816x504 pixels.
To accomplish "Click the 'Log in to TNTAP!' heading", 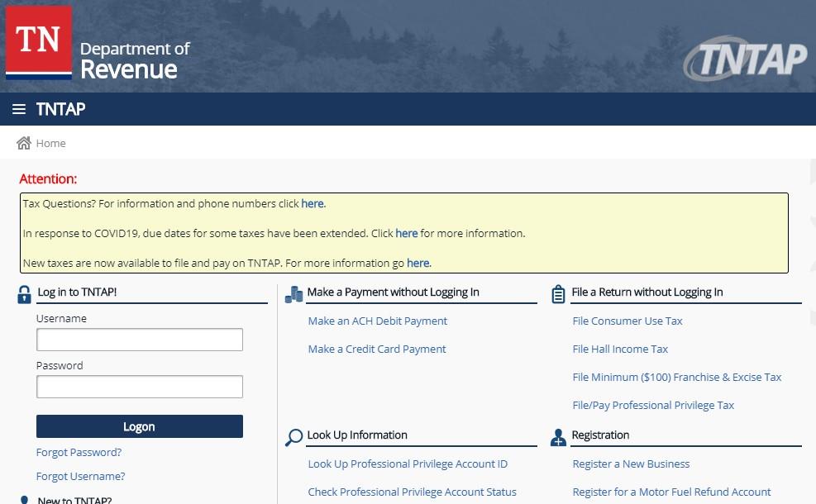I will pos(77,292).
